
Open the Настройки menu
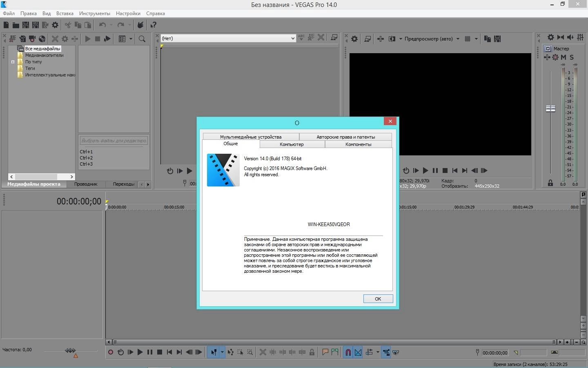pos(128,13)
